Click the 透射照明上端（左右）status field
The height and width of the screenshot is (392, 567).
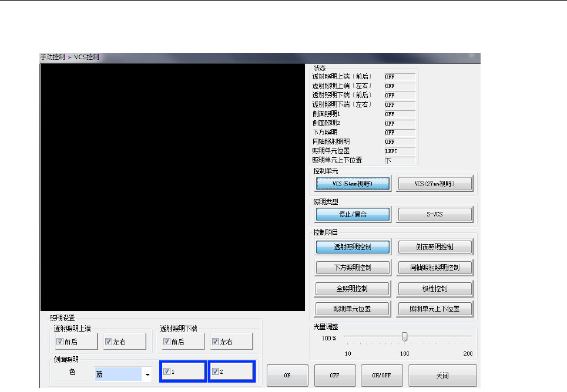[400, 86]
